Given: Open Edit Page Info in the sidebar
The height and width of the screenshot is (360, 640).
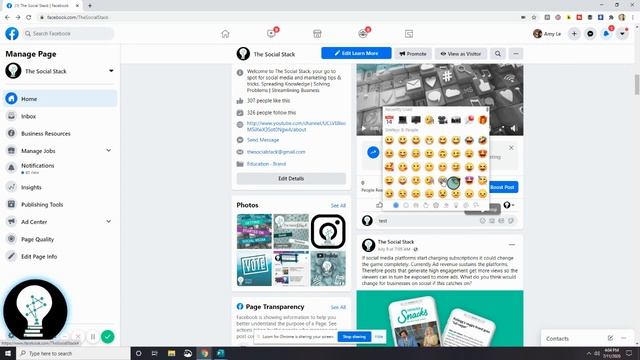Looking at the screenshot, I should (60, 256).
